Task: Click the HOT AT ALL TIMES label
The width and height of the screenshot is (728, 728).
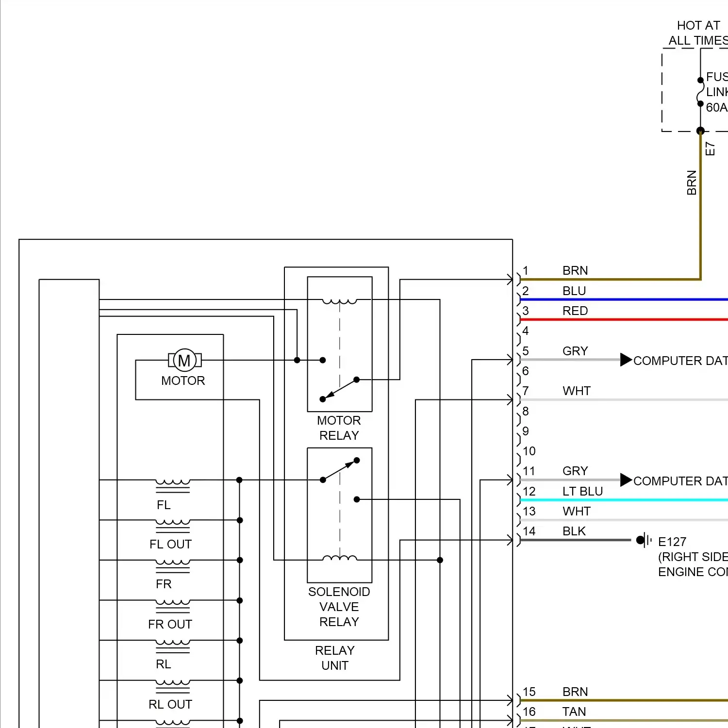Action: pyautogui.click(x=698, y=33)
